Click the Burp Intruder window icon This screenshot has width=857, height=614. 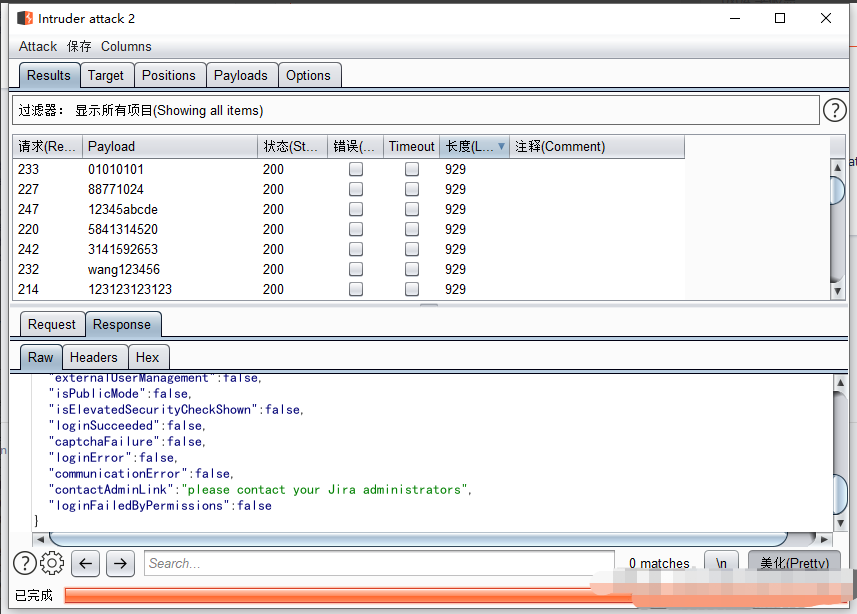pyautogui.click(x=25, y=19)
